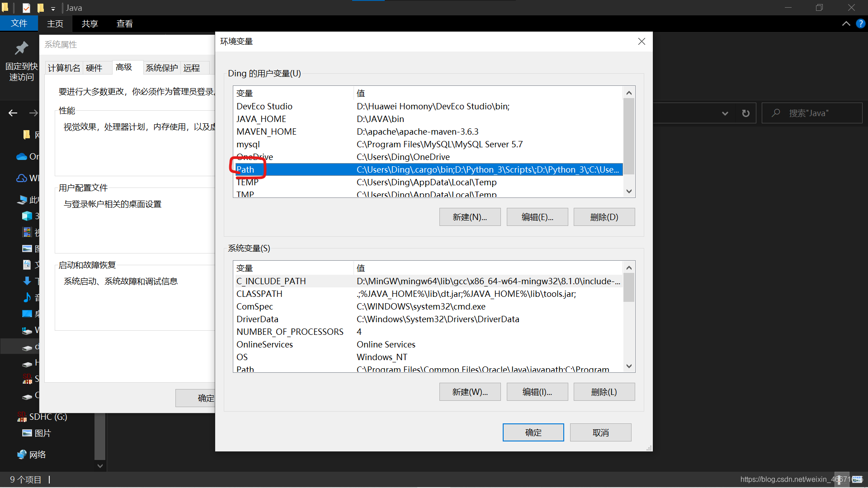Sort user variables by the 变量 column header
This screenshot has height=488, width=868.
pyautogui.click(x=293, y=93)
